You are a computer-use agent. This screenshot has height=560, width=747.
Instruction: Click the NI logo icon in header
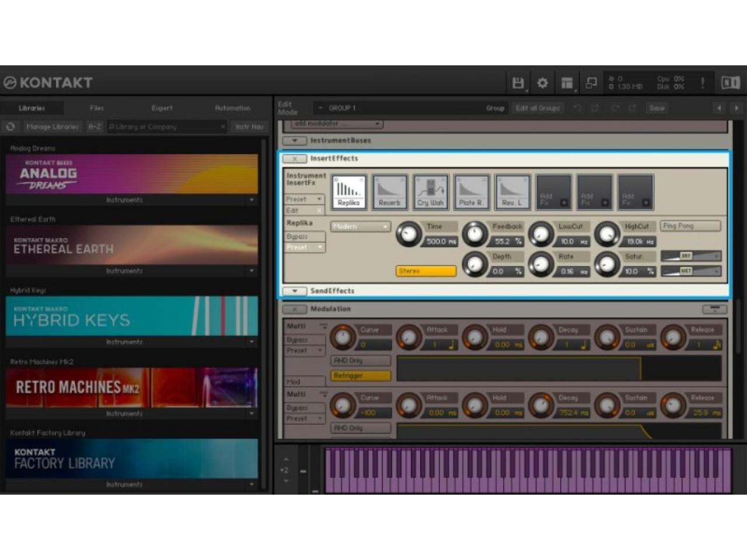click(x=731, y=83)
